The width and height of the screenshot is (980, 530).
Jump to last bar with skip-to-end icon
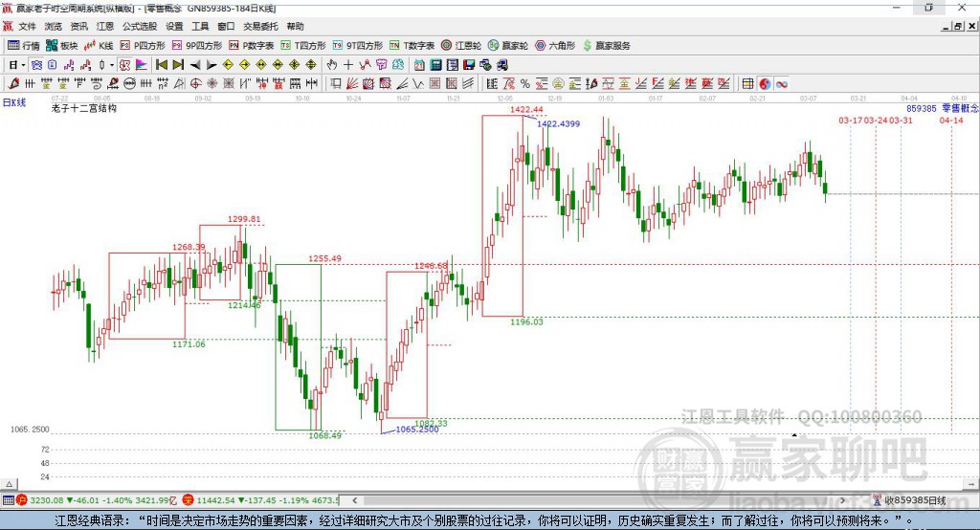coord(178,65)
